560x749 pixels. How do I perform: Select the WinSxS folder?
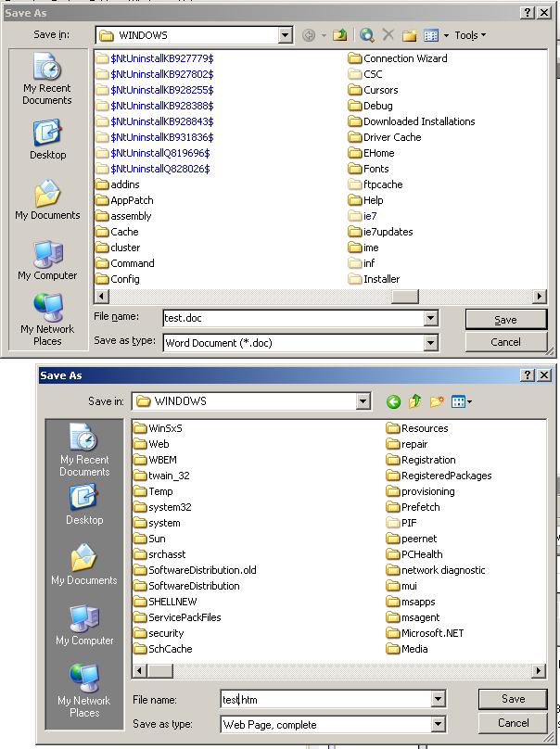pos(159,428)
